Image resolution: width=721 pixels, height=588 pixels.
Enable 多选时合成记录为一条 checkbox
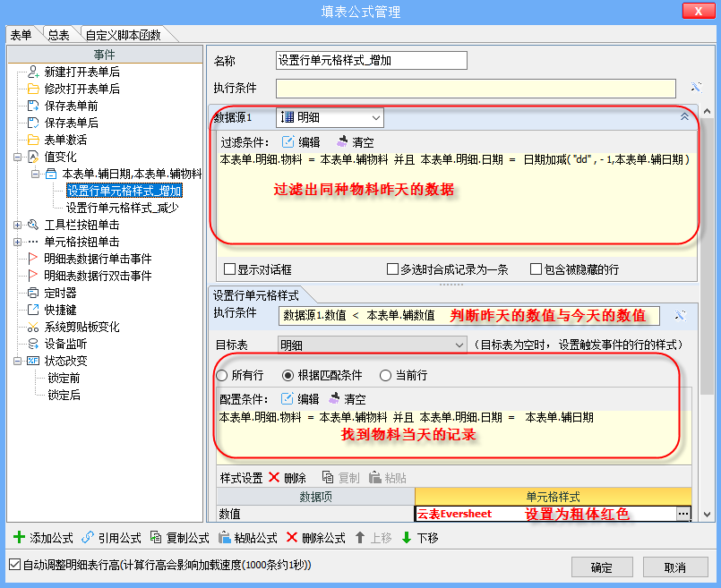pos(392,268)
